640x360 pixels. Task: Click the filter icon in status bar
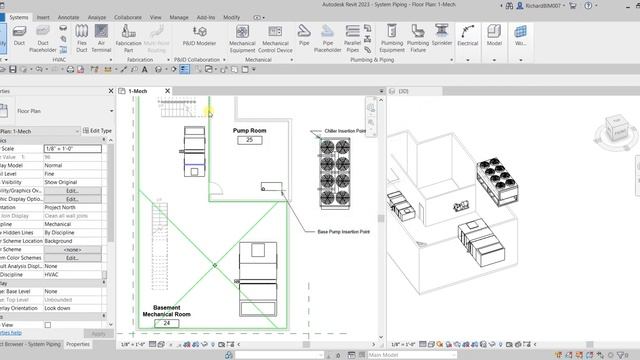(x=621, y=355)
